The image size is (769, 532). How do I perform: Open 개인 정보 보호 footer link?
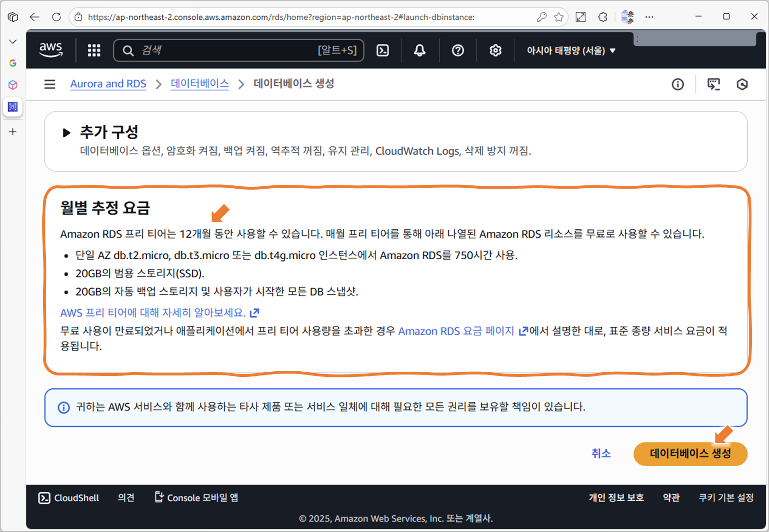coord(616,497)
